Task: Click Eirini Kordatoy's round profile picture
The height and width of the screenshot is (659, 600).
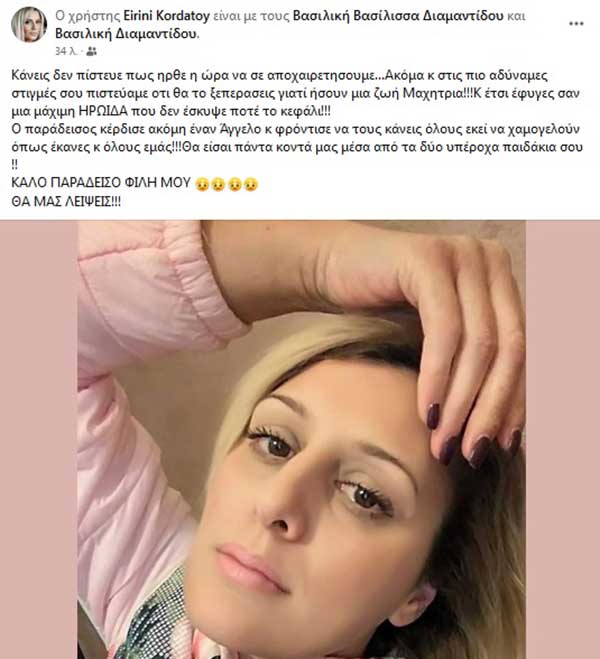Action: click(x=29, y=24)
